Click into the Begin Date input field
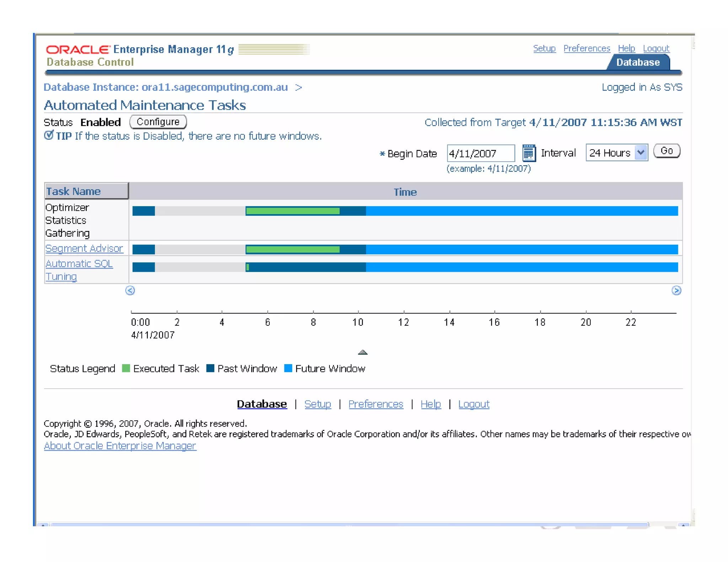 pos(480,153)
